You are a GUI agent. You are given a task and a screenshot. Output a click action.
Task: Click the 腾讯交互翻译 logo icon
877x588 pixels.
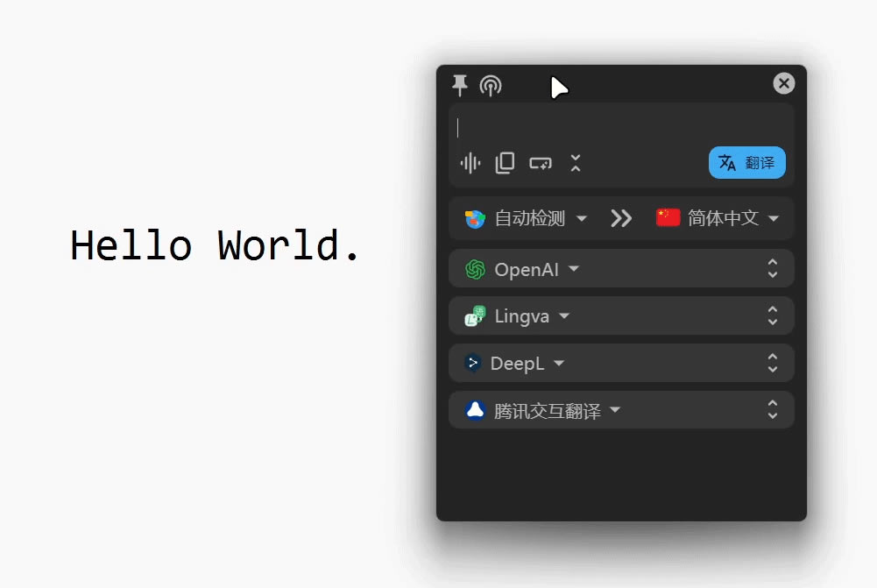tap(475, 410)
